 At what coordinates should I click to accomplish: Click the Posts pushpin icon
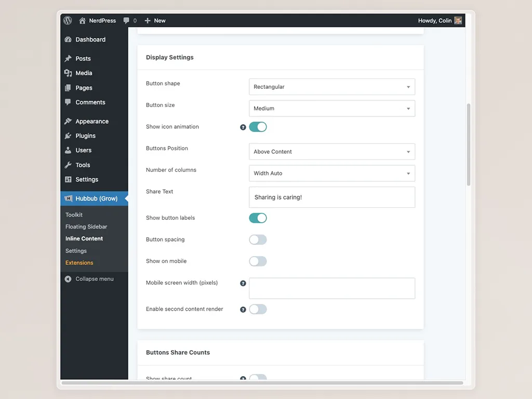point(68,58)
